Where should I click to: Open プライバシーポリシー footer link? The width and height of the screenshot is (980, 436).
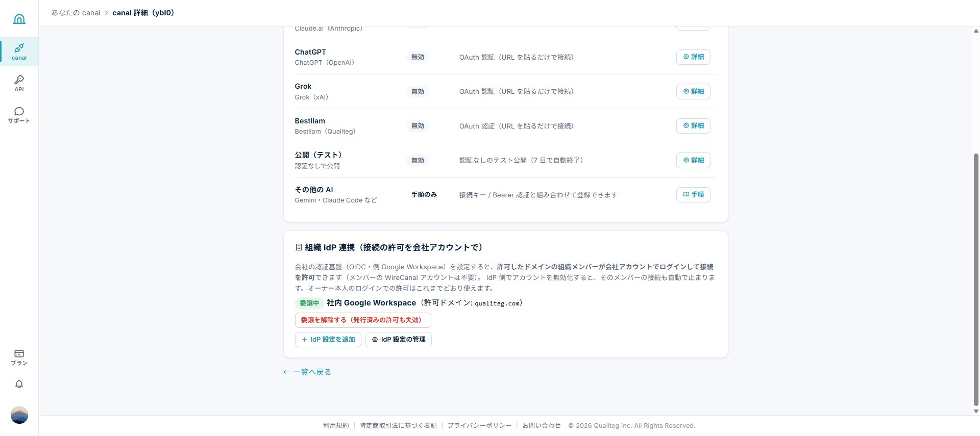click(479, 425)
